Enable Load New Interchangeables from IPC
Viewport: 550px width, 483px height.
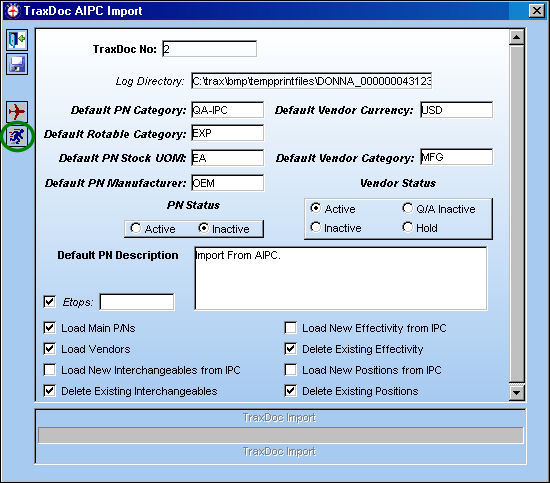click(x=49, y=370)
